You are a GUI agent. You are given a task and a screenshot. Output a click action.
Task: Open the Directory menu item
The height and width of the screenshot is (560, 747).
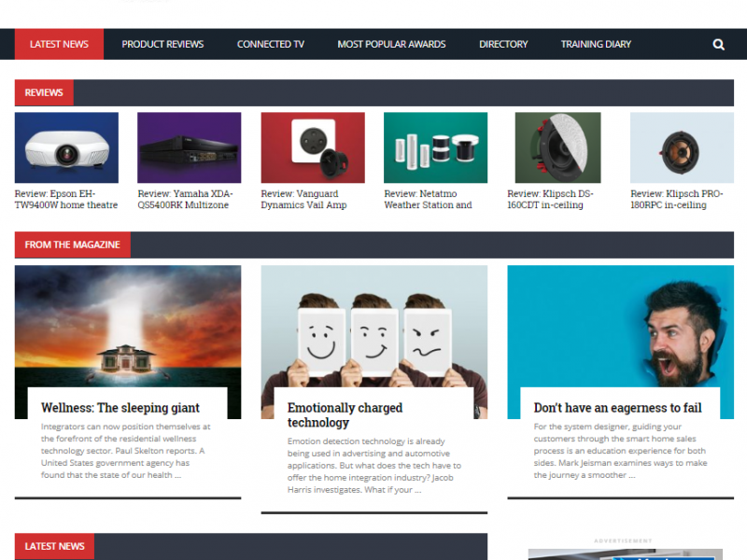tap(503, 44)
